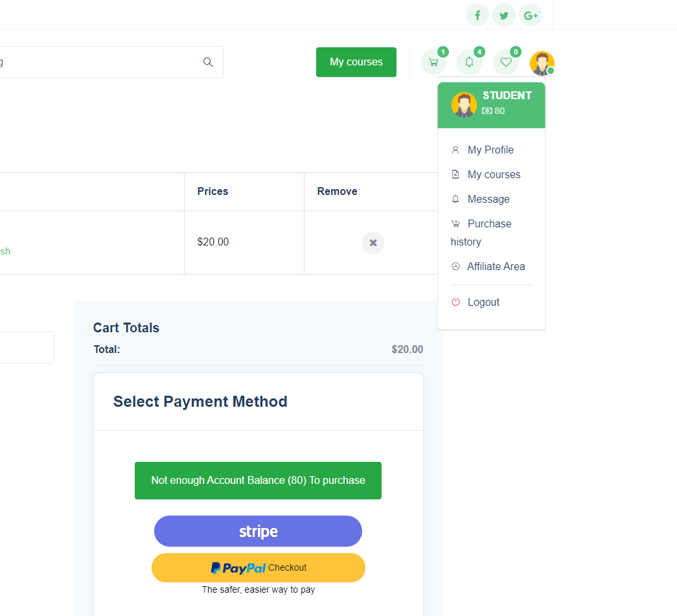
Task: Go to Message in user menu
Action: pos(488,199)
